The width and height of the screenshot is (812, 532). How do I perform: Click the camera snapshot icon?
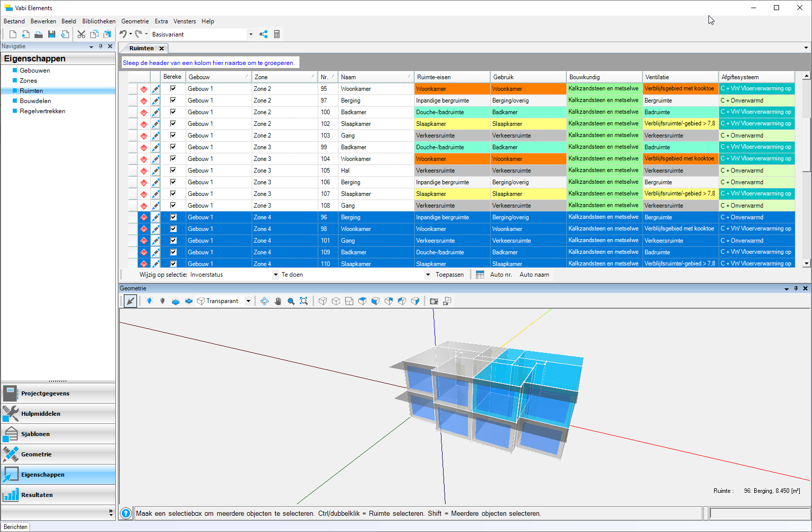pos(434,301)
